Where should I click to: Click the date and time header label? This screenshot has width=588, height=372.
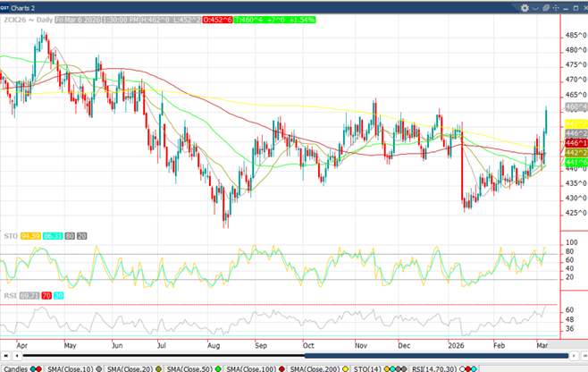(107, 19)
